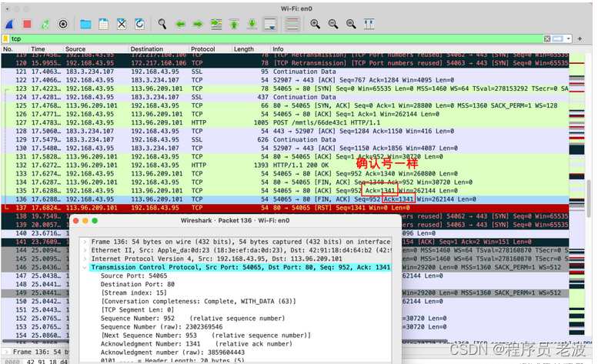The image size is (598, 364).
Task: Go forward in packet history
Action: 198,25
